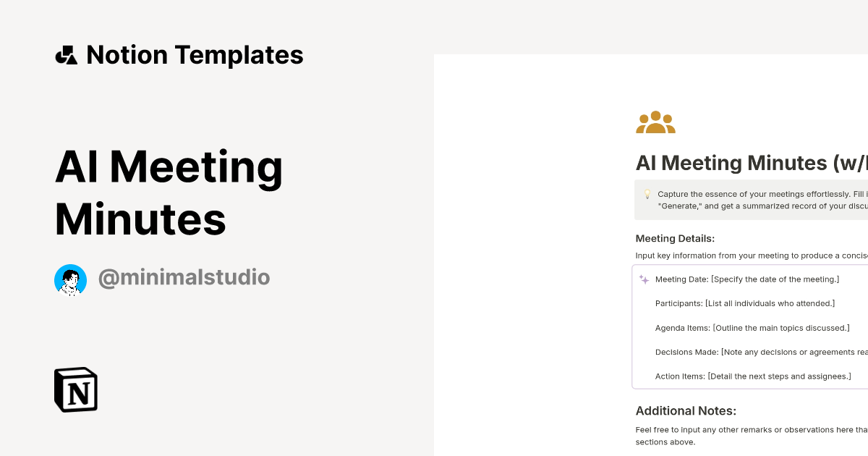
Task: Click the AI sparkle icon beside Meeting Date
Action: pyautogui.click(x=642, y=277)
